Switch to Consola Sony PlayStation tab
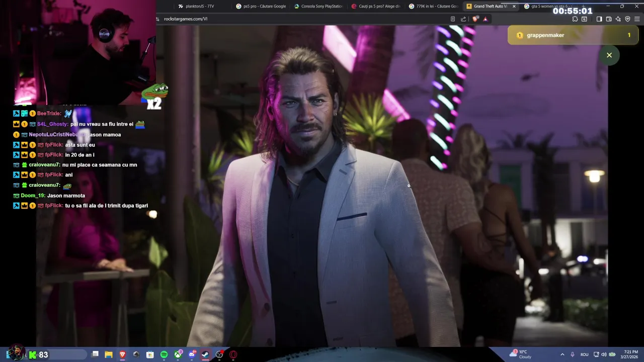The width and height of the screenshot is (644, 362). click(x=319, y=6)
